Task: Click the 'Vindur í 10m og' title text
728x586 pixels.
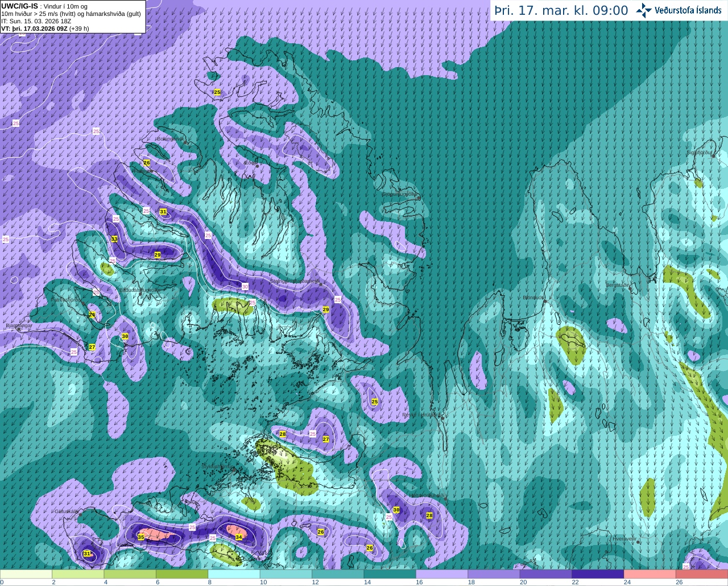Action: click(x=65, y=7)
